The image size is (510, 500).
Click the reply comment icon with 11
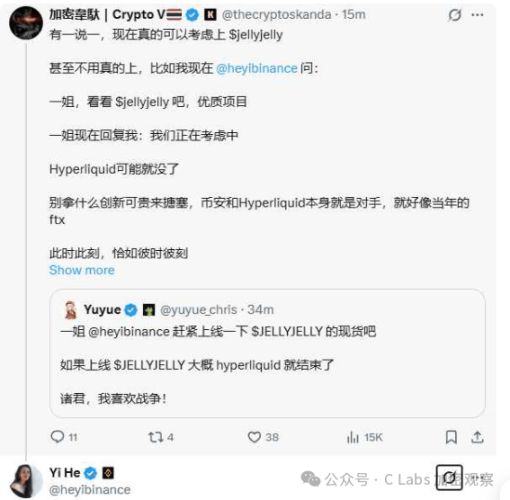pyautogui.click(x=57, y=437)
